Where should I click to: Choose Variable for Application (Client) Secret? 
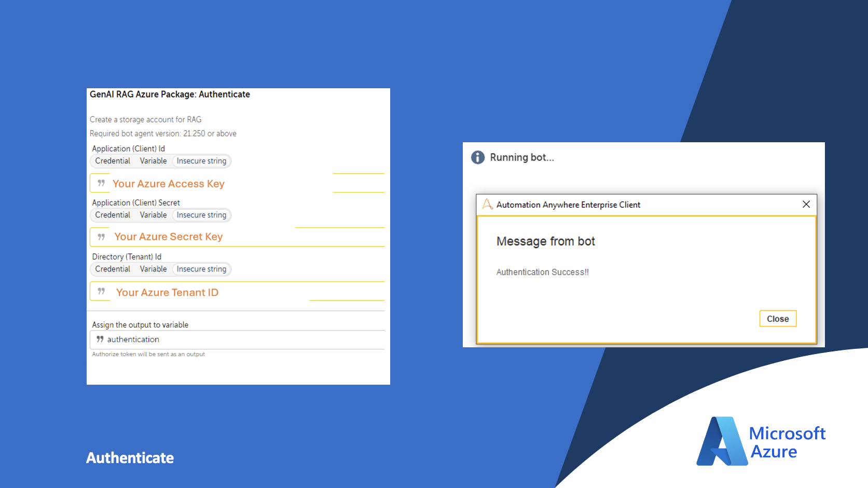[x=153, y=215]
